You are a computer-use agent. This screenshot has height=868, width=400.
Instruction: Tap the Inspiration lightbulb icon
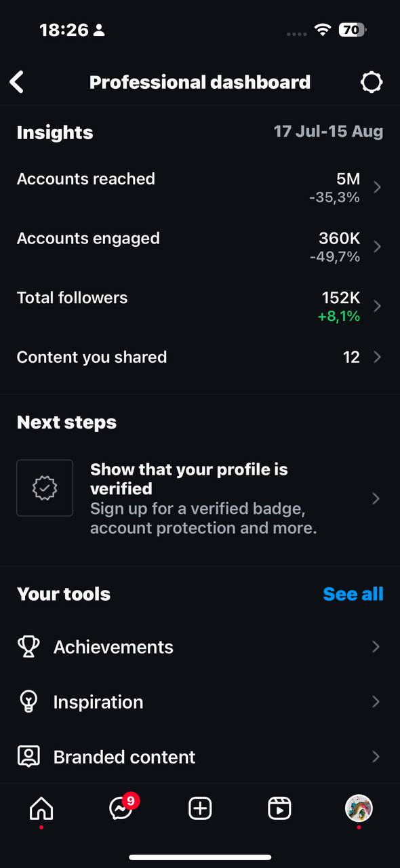[x=28, y=702]
